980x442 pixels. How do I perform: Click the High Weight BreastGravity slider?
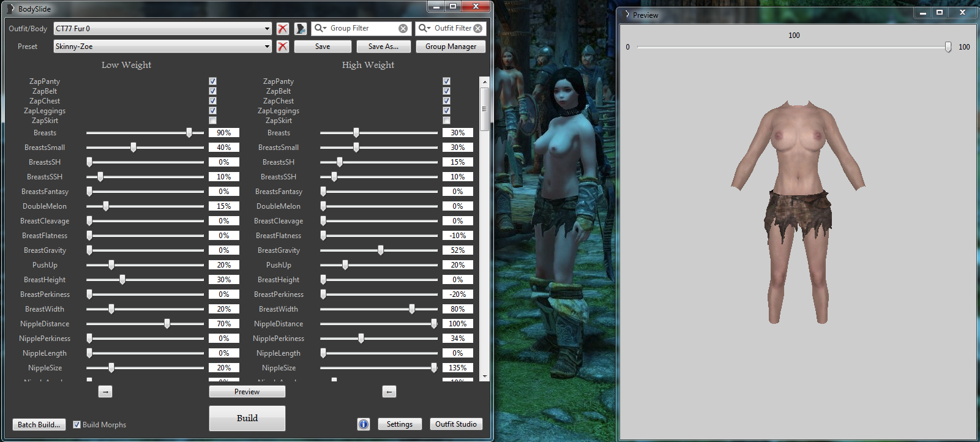[x=379, y=250]
